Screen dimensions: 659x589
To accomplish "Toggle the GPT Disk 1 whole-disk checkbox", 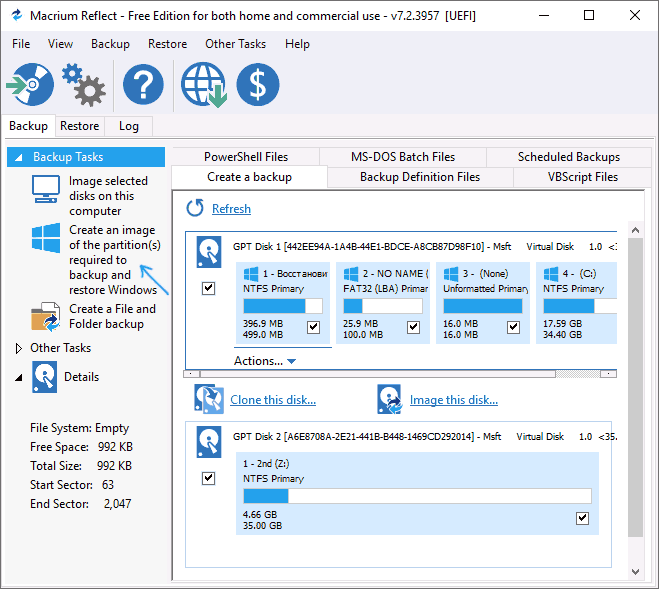I will point(208,288).
